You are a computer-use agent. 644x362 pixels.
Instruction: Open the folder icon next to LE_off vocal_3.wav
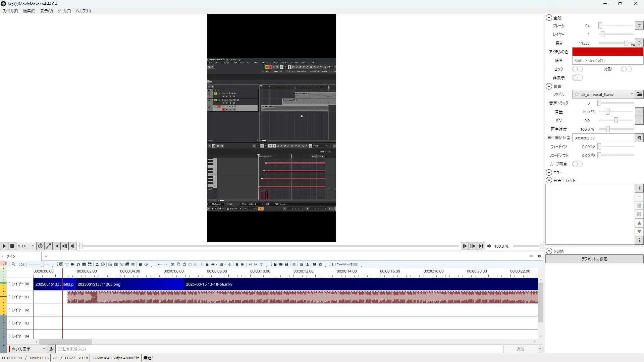(x=639, y=95)
